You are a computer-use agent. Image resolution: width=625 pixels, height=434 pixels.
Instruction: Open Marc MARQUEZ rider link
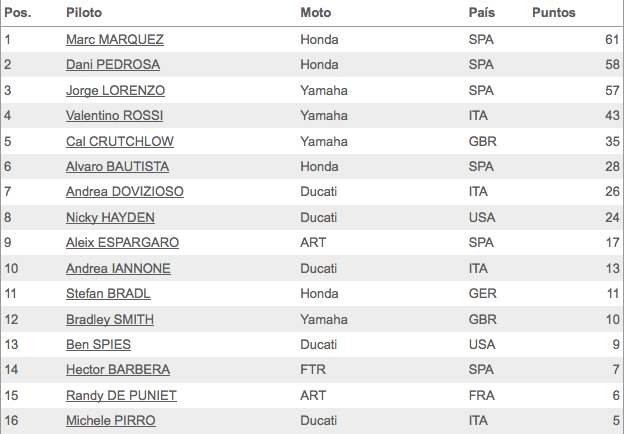[115, 39]
